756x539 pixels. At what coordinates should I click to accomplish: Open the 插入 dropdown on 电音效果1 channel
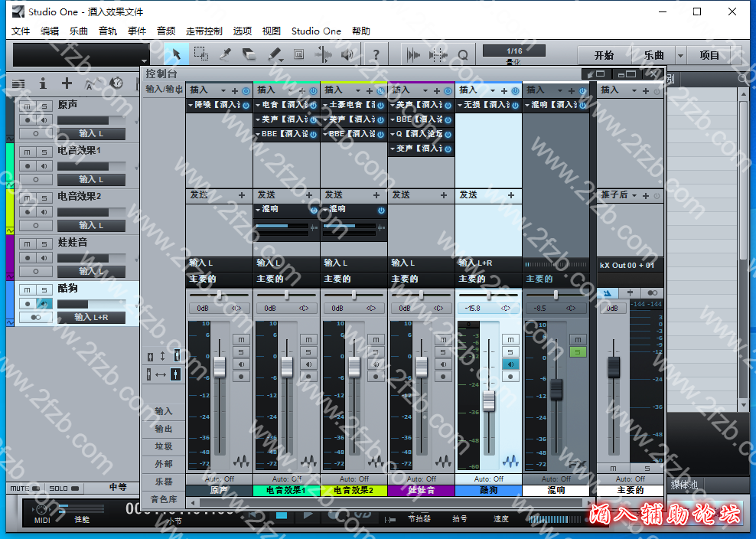290,90
